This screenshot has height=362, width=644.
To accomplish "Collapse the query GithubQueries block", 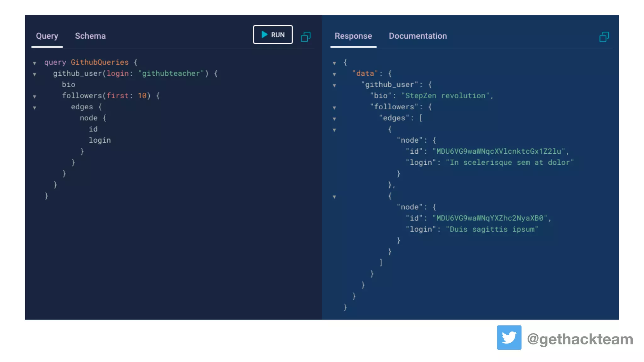I will 35,63.
